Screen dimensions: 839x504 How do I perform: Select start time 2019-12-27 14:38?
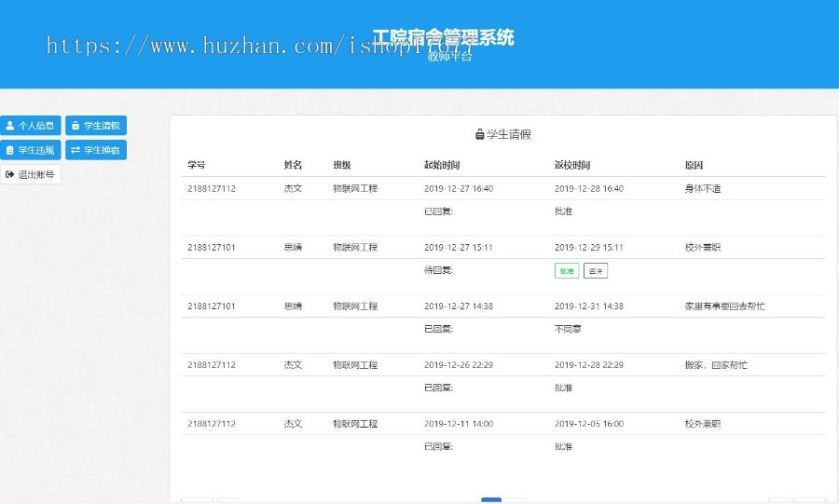tap(459, 306)
